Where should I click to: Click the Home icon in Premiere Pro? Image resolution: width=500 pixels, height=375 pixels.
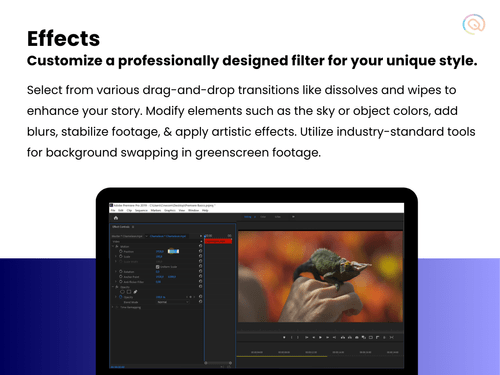coord(116,218)
